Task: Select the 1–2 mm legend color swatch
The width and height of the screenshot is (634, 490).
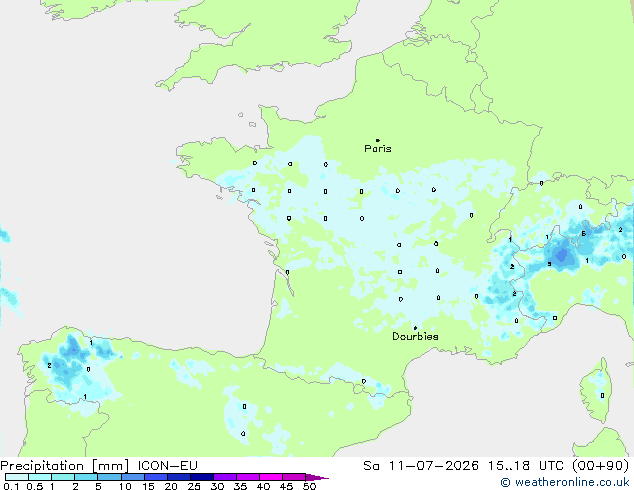Action: point(63,477)
